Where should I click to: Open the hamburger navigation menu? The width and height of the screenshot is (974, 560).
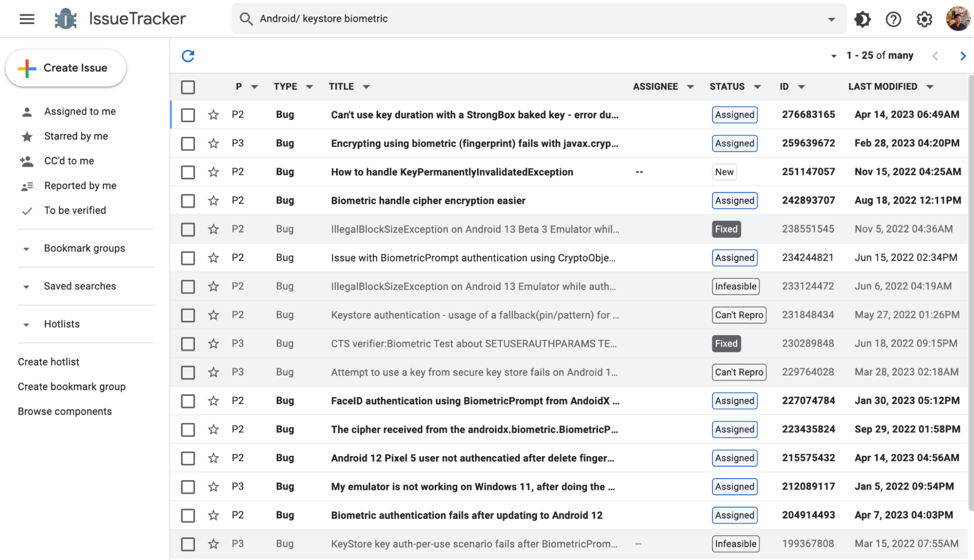pyautogui.click(x=27, y=19)
